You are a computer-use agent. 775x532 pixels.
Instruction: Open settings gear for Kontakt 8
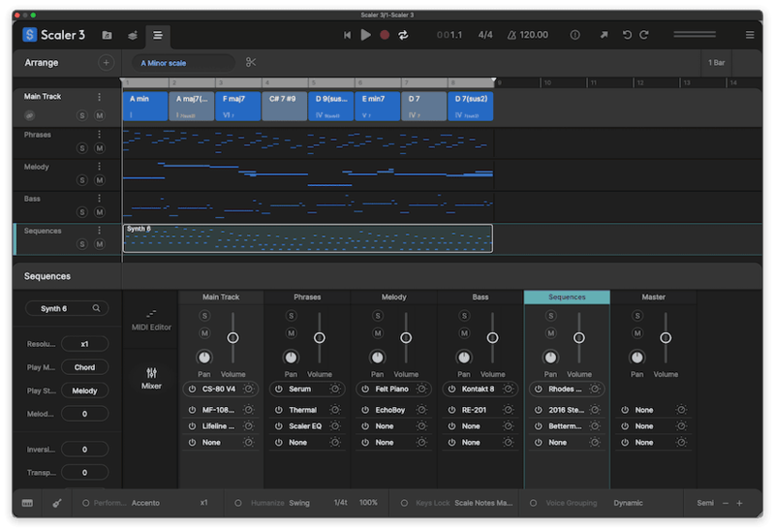click(x=508, y=390)
